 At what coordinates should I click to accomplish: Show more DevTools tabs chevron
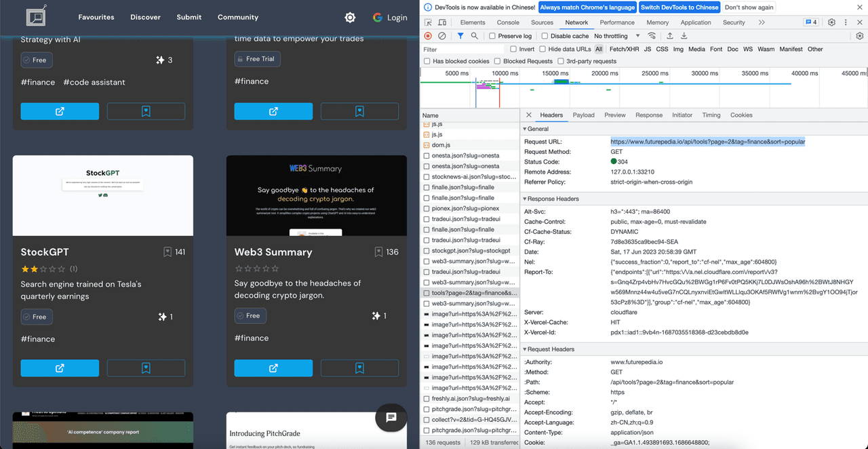(x=762, y=22)
